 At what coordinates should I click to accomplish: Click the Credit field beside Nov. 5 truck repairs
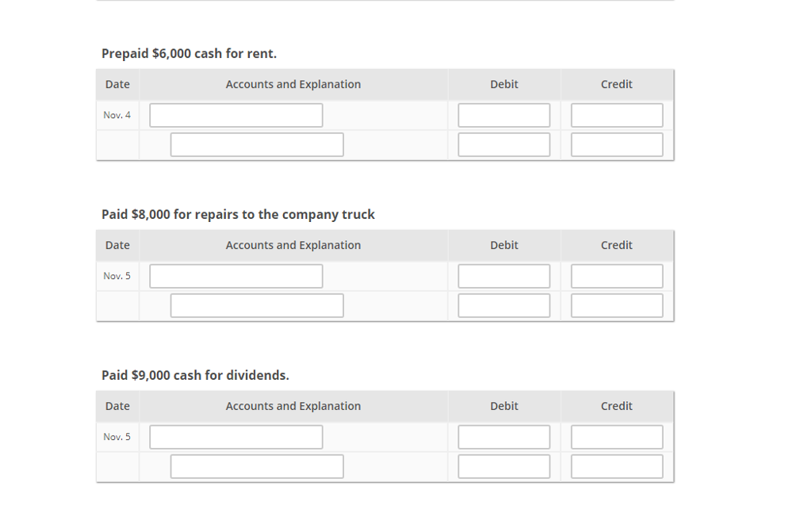tap(616, 275)
